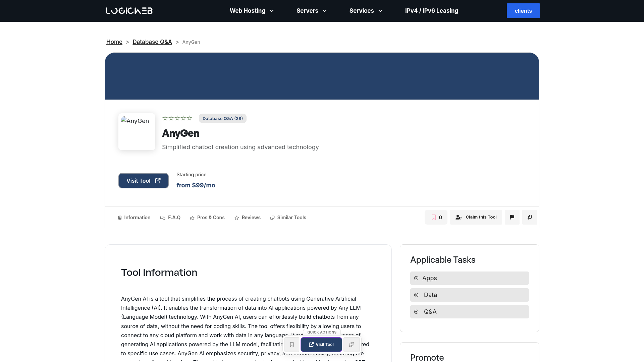Expand the Services dropdown menu
The width and height of the screenshot is (644, 362).
tap(366, 11)
